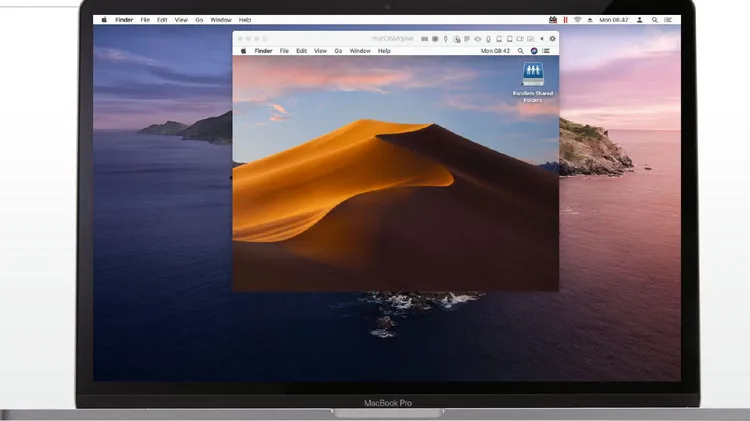Open the host Window menu
750x421 pixels.
[x=221, y=20]
